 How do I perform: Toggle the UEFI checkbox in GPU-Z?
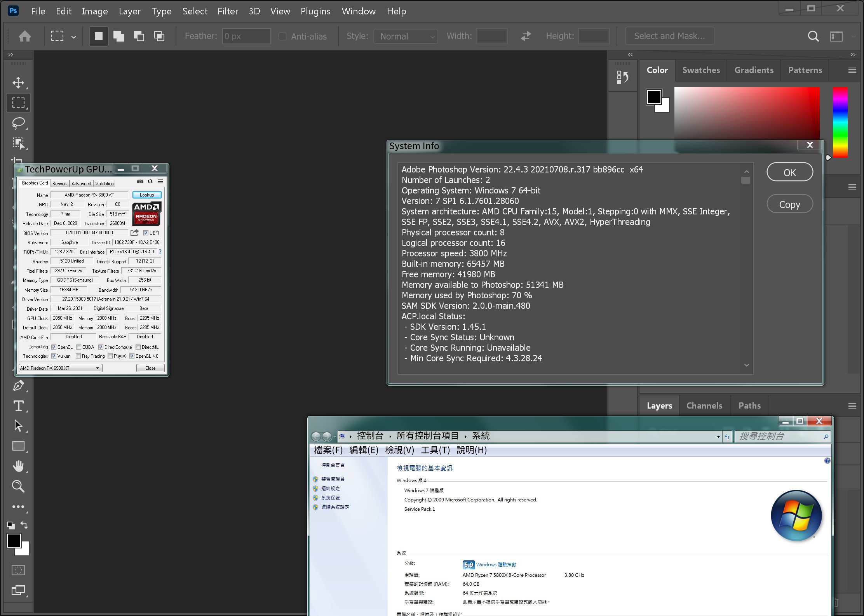(x=146, y=233)
